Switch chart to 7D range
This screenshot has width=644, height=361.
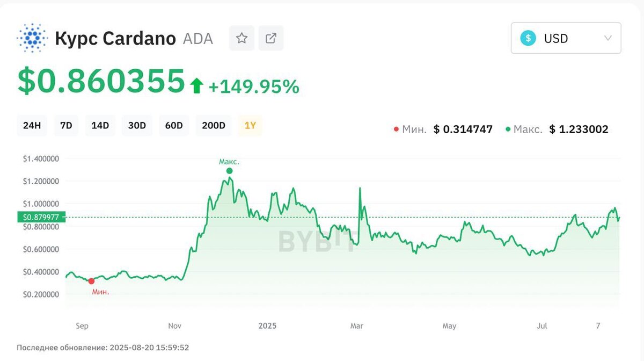pyautogui.click(x=67, y=126)
